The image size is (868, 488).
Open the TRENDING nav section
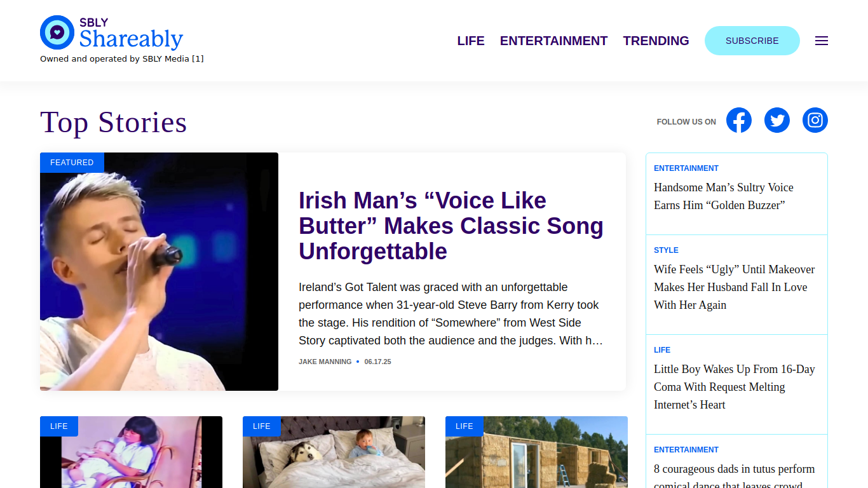coord(656,41)
